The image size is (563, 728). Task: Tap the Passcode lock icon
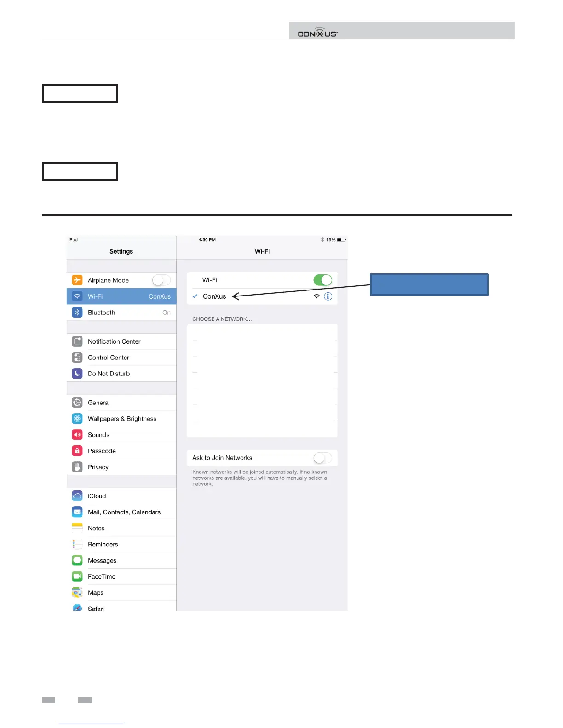77,451
